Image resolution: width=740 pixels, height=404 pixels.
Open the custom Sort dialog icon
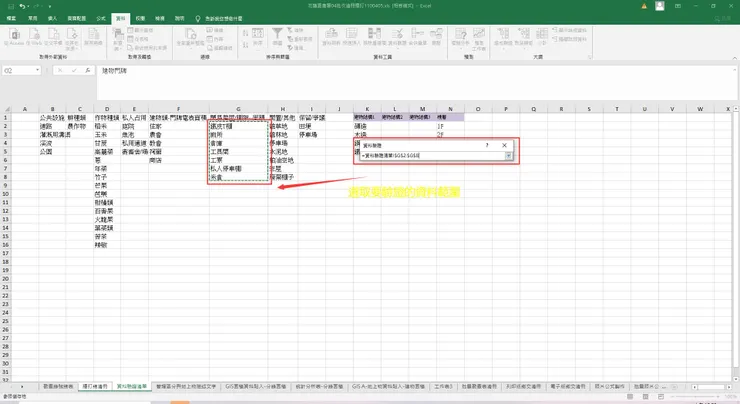pyautogui.click(x=258, y=34)
